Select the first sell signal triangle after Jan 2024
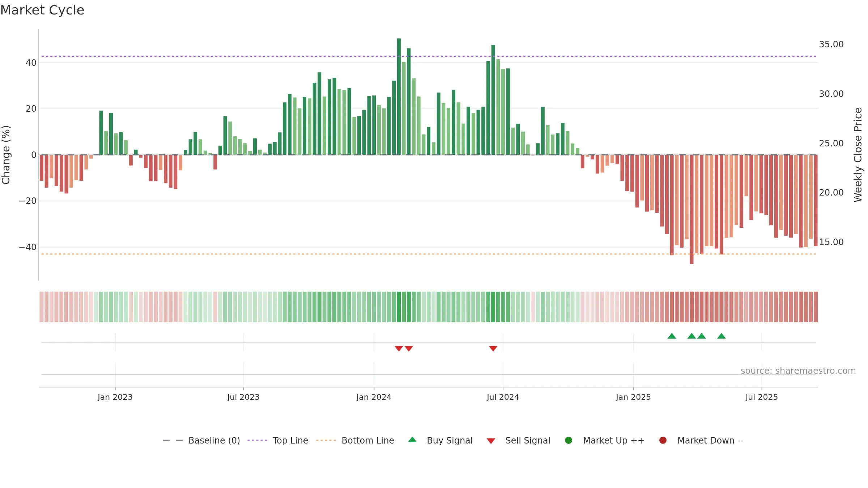The image size is (868, 488). click(399, 348)
